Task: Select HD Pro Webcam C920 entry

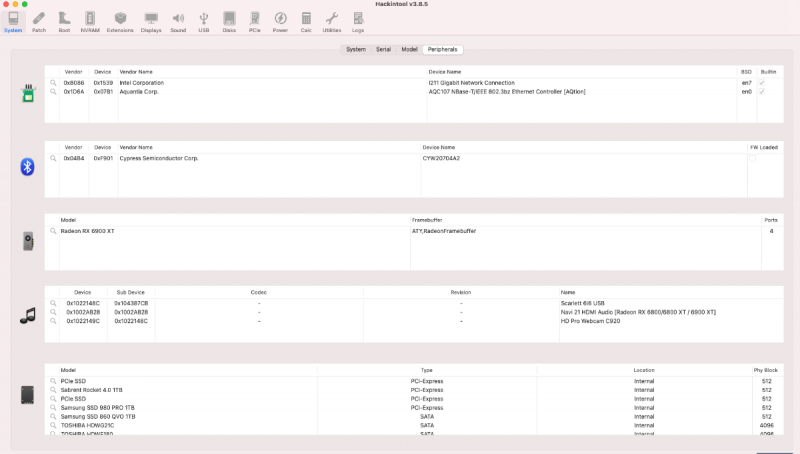Action: 590,321
